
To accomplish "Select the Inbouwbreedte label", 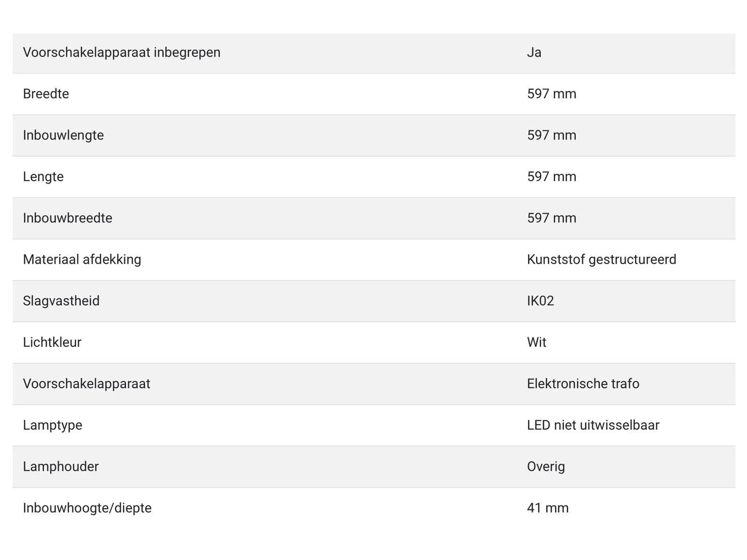I will click(68, 218).
